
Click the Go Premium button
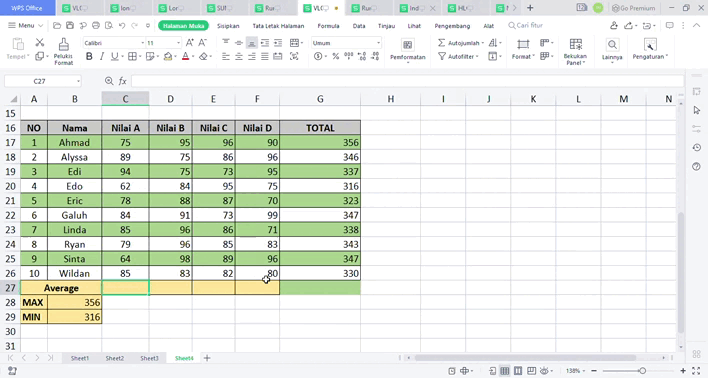point(633,8)
